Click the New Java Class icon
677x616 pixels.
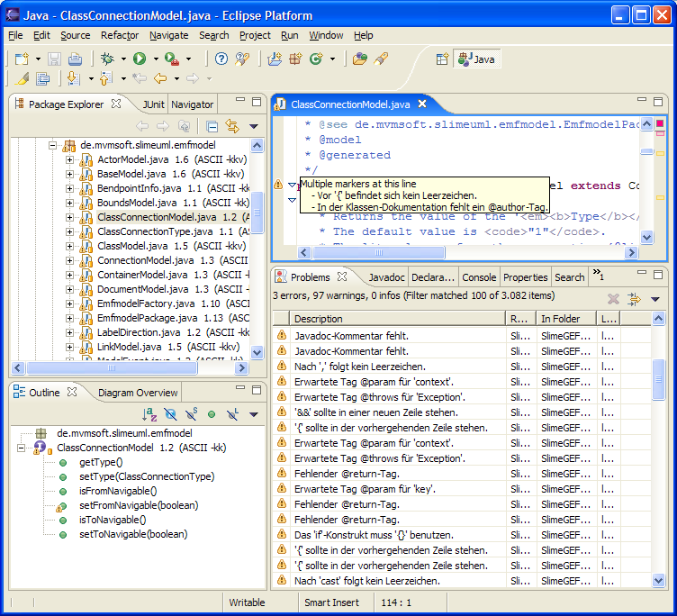pos(317,59)
